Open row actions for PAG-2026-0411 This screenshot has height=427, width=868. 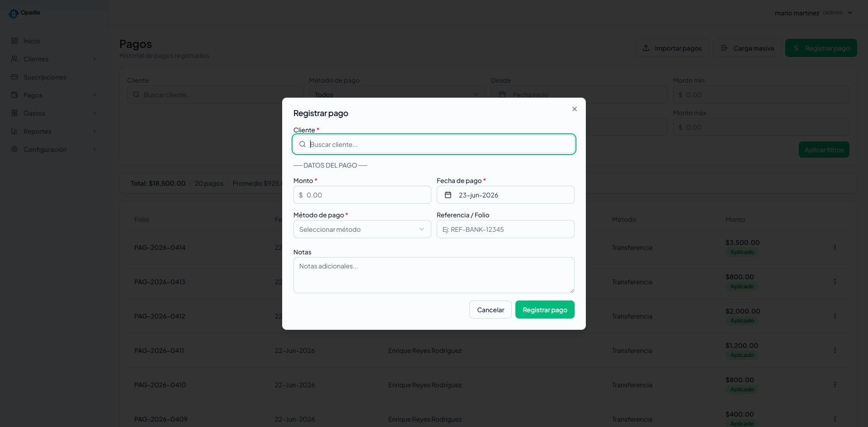click(835, 350)
